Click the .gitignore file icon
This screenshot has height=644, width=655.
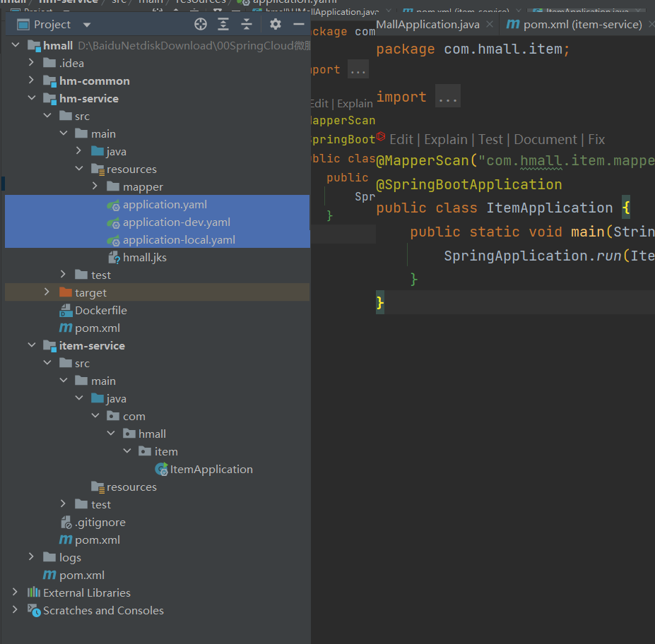[x=66, y=523]
